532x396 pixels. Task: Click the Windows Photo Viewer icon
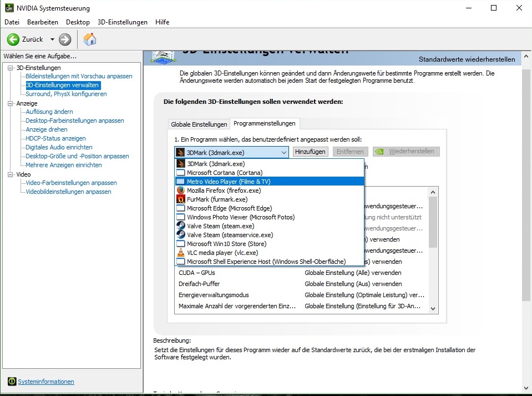(x=181, y=217)
